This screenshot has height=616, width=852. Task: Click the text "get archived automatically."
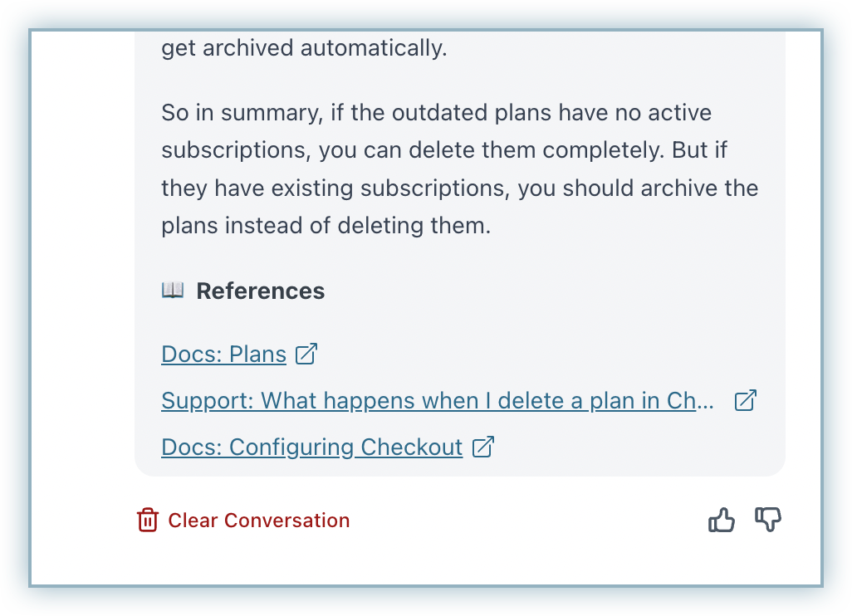304,48
